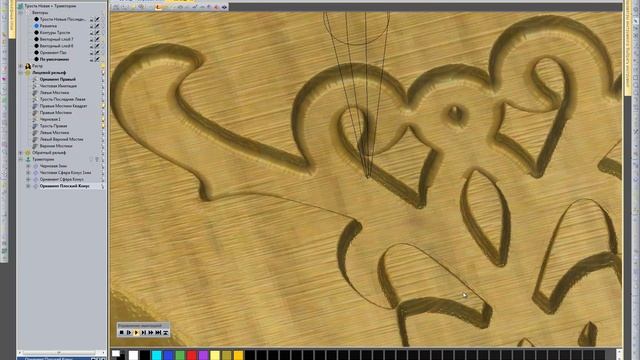Skip to the next simulation segment

tap(144, 333)
